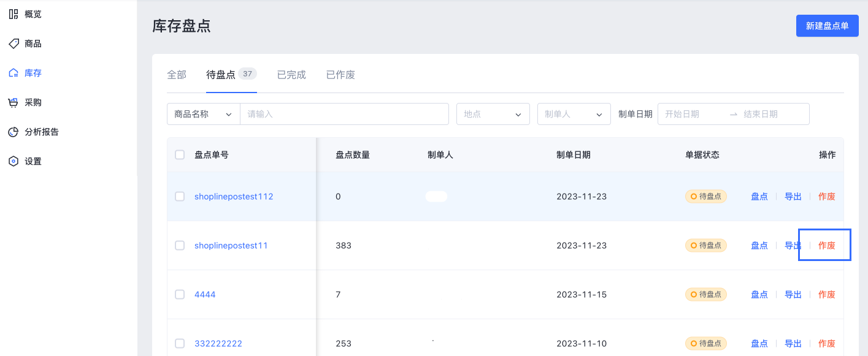Click the 制单日期 column header
The width and height of the screenshot is (868, 356).
coord(574,155)
